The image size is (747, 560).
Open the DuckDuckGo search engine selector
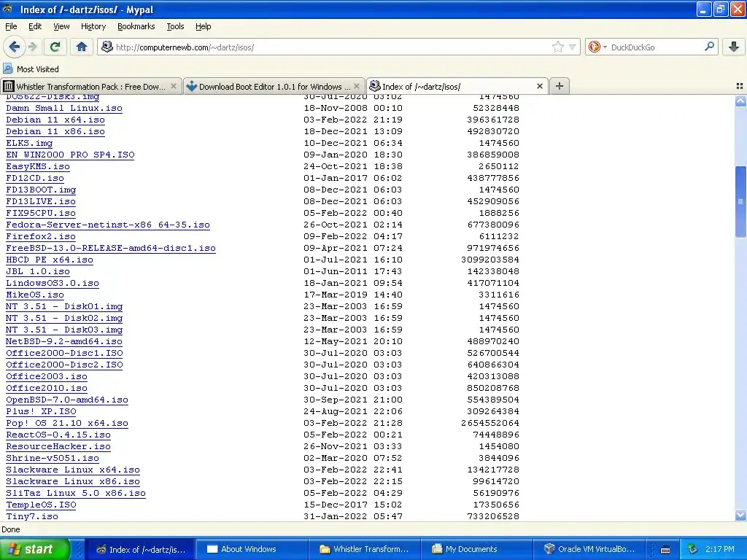pyautogui.click(x=597, y=47)
